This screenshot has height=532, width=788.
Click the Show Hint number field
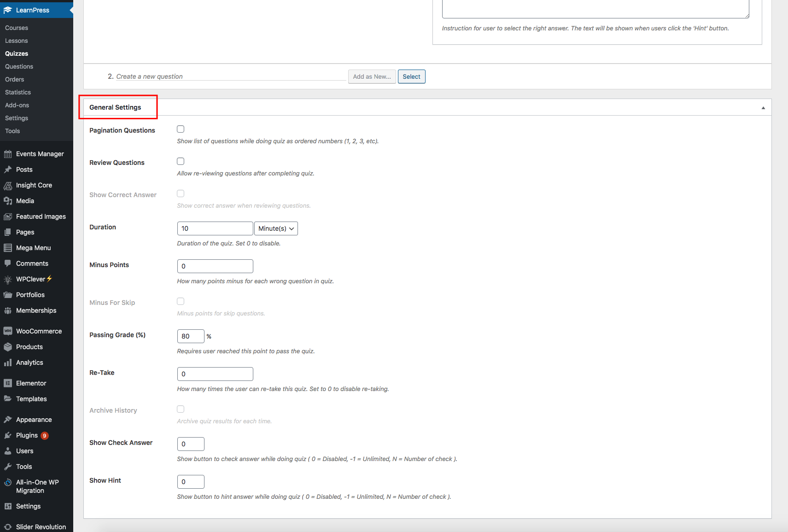[191, 482]
